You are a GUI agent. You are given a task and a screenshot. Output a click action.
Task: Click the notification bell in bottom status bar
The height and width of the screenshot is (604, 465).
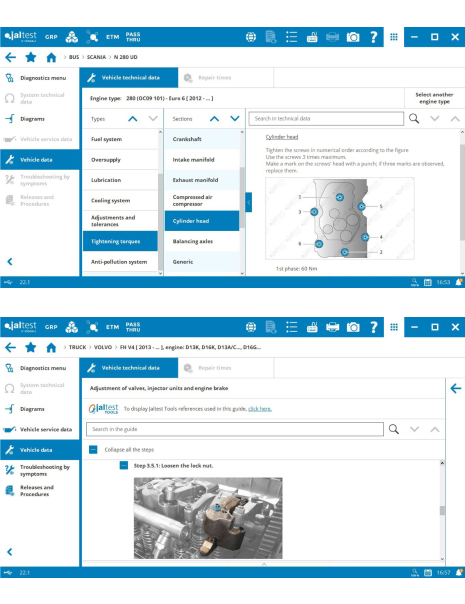459,572
